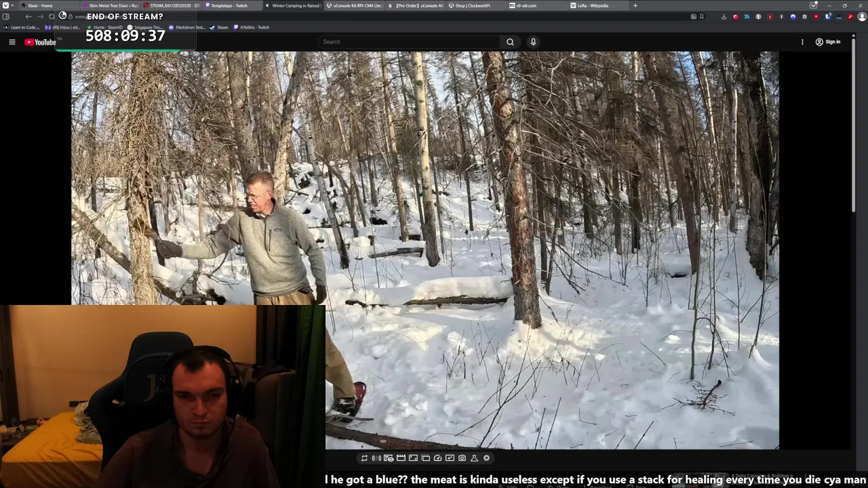Click the Sign in button
Image resolution: width=868 pixels, height=488 pixels.
pyautogui.click(x=828, y=42)
